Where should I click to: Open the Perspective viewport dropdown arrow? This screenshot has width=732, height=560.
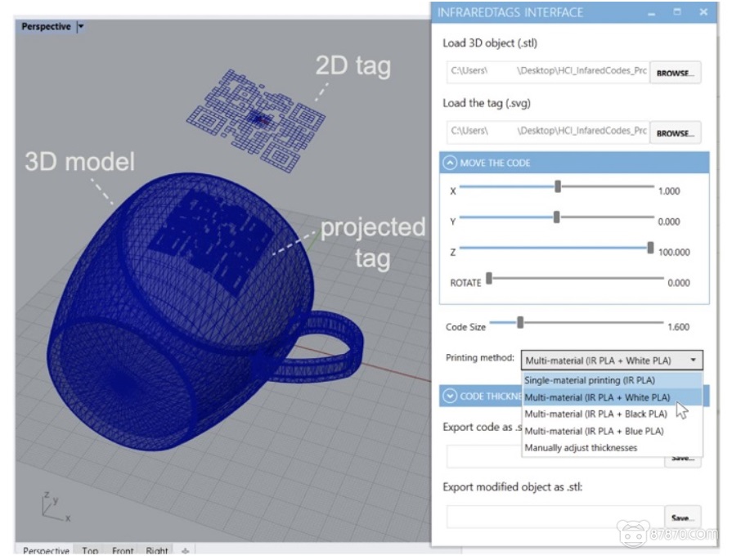tap(80, 27)
